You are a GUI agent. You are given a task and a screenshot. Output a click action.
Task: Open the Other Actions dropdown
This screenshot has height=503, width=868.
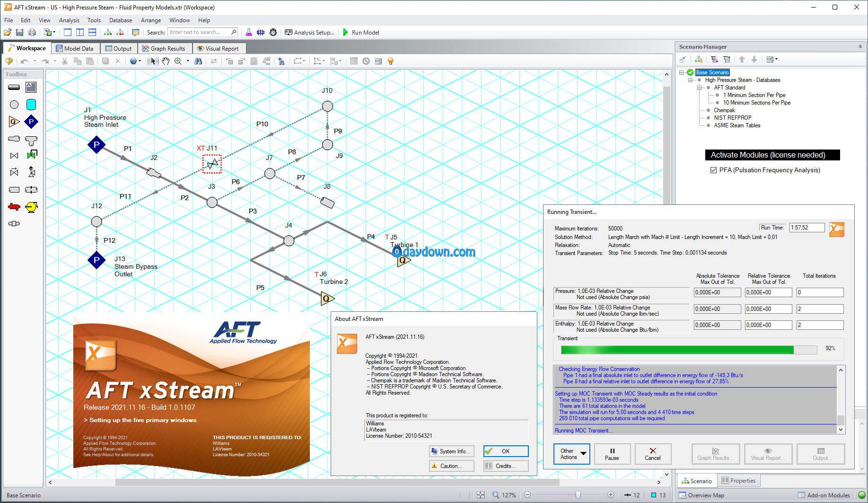(x=571, y=454)
